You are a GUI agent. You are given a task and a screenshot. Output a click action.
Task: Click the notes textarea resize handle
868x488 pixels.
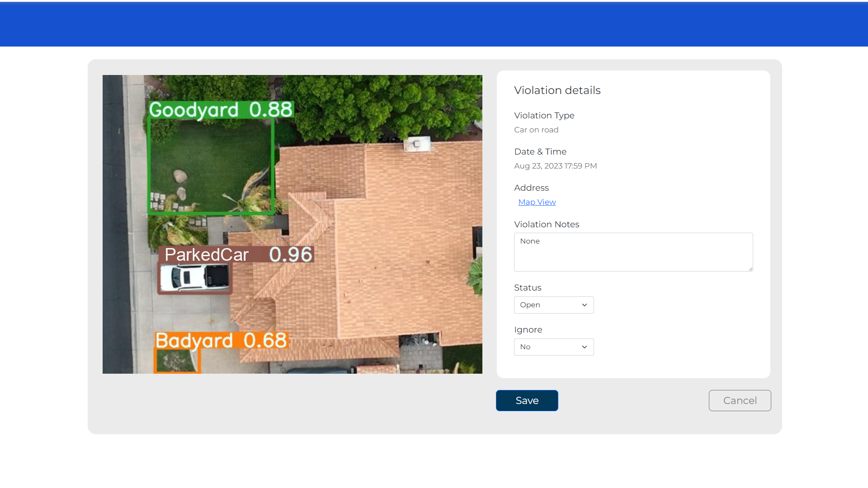(750, 269)
